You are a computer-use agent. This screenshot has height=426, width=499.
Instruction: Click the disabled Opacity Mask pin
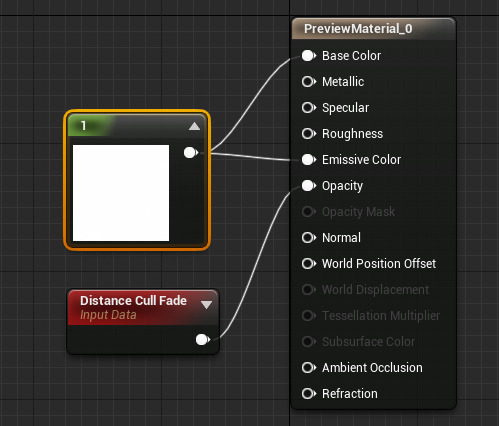coord(309,212)
